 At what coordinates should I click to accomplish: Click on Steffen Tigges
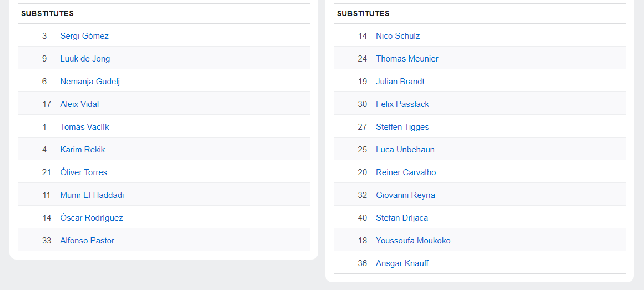tap(402, 127)
